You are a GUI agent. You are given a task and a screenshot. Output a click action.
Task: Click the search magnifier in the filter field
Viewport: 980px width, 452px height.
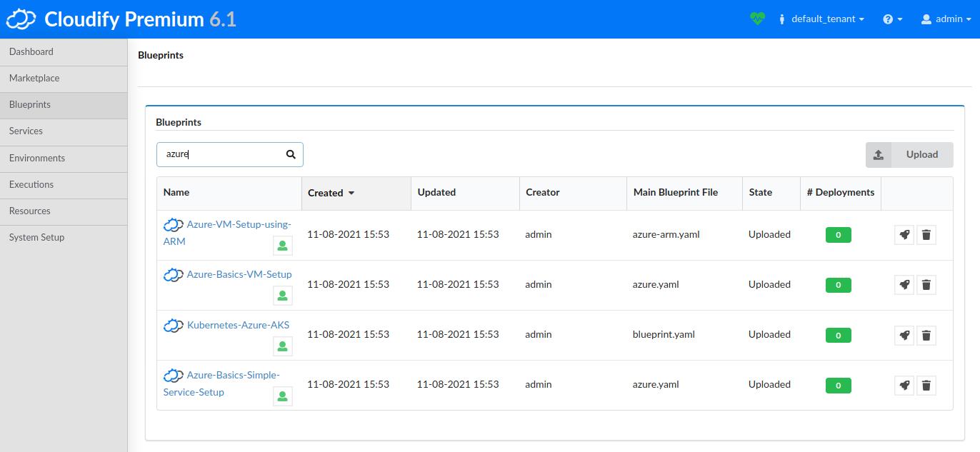290,154
